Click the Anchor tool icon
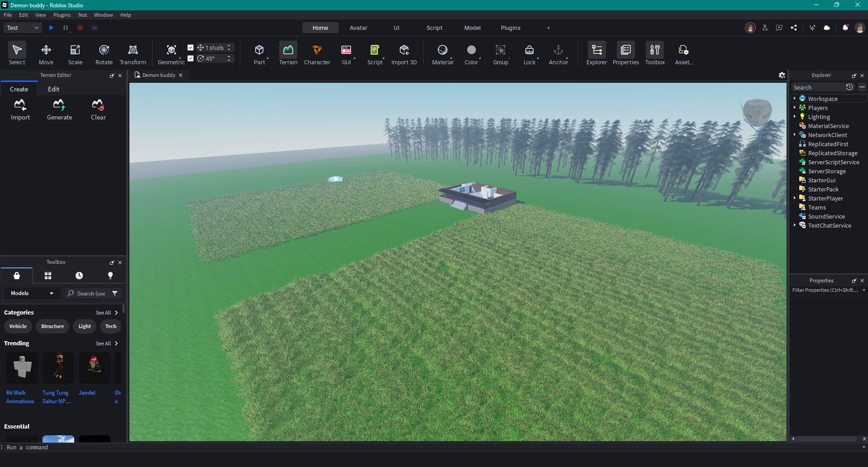This screenshot has height=467, width=868. [558, 53]
